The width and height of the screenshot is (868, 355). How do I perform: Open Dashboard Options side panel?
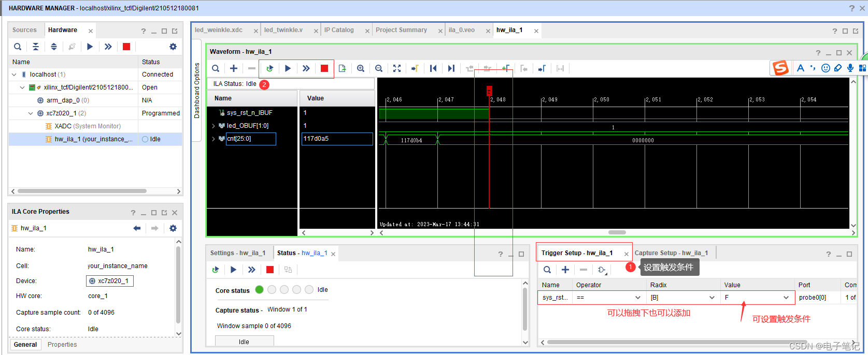197,91
